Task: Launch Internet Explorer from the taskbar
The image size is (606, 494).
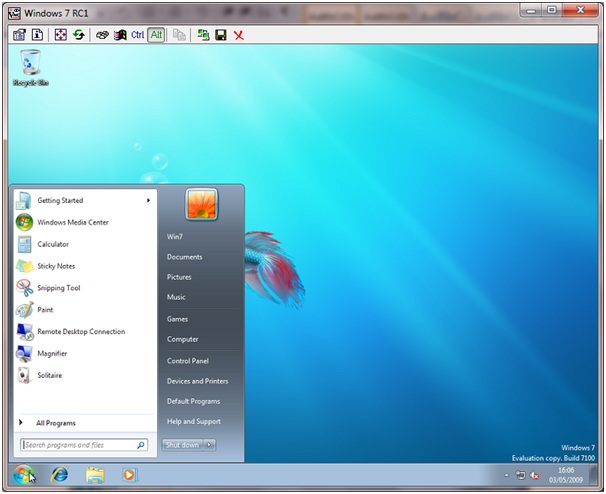Action: tap(60, 475)
